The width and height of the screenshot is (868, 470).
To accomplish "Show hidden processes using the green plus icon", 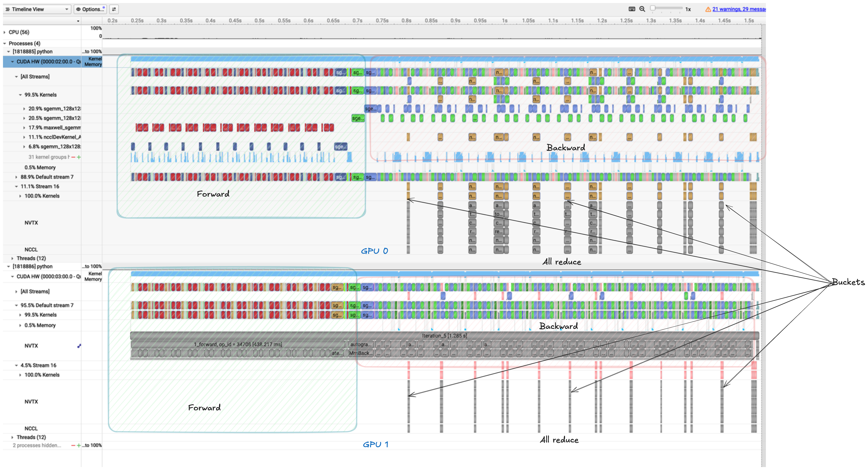I will [x=79, y=445].
